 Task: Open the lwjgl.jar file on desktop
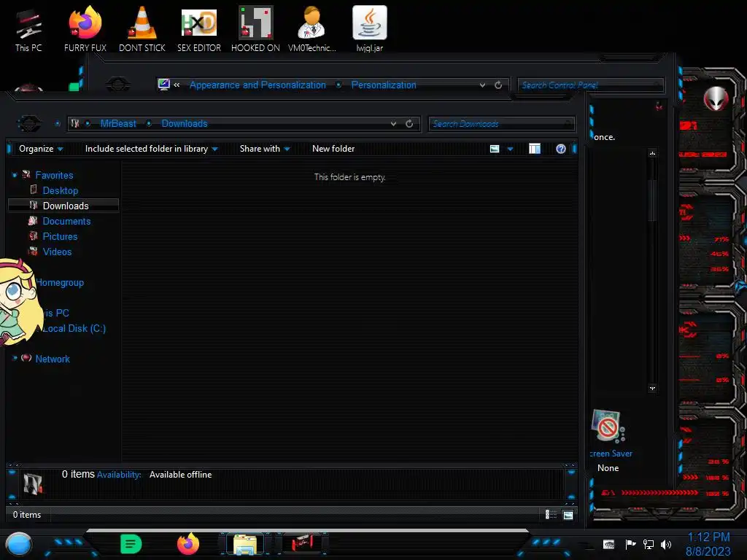point(370,29)
